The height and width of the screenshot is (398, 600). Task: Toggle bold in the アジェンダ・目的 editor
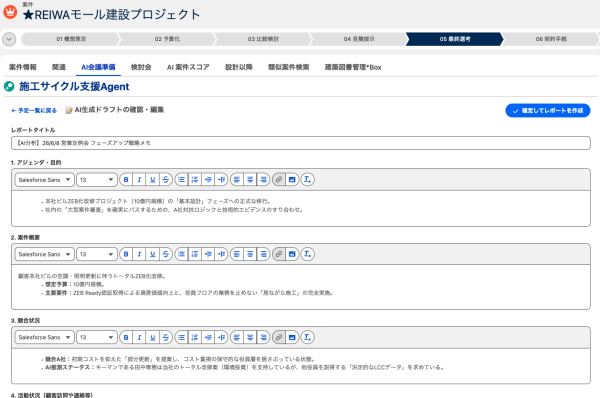tap(126, 179)
